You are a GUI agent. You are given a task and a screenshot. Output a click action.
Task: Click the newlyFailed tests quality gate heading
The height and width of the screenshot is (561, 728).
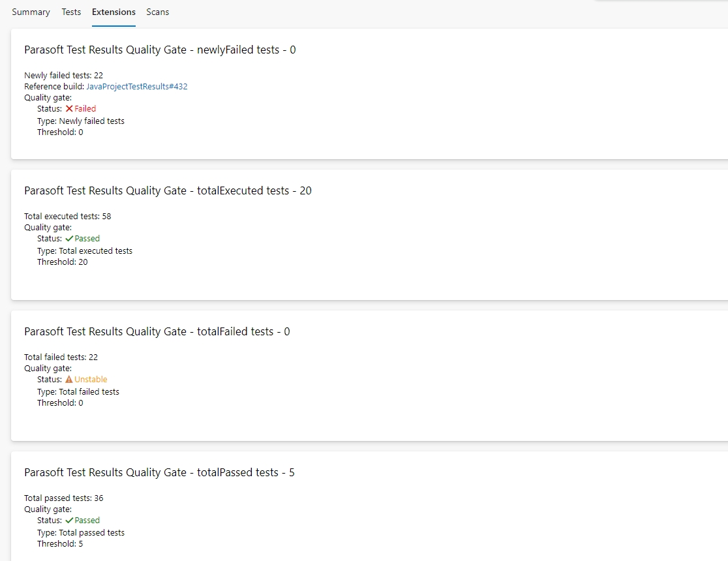160,50
